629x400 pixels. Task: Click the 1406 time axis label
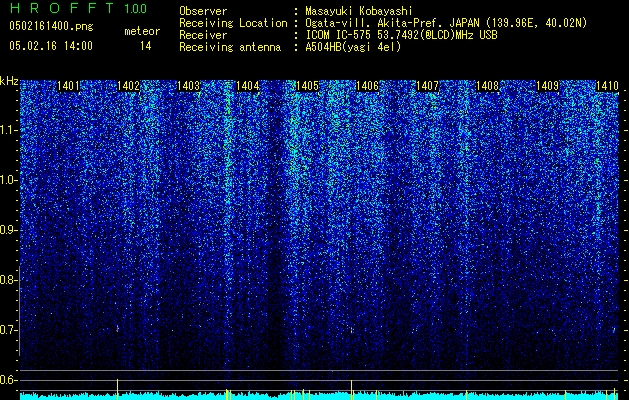click(367, 86)
